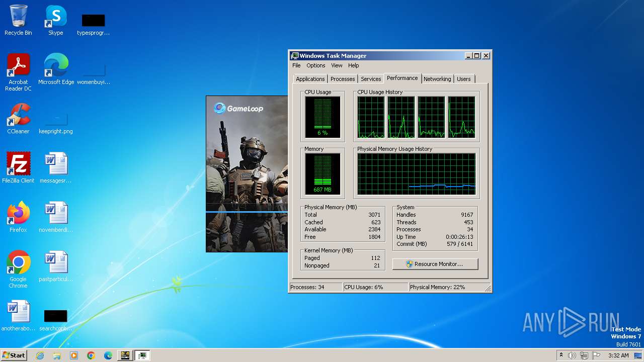Select the Performance tab
The width and height of the screenshot is (644, 362).
(x=403, y=78)
